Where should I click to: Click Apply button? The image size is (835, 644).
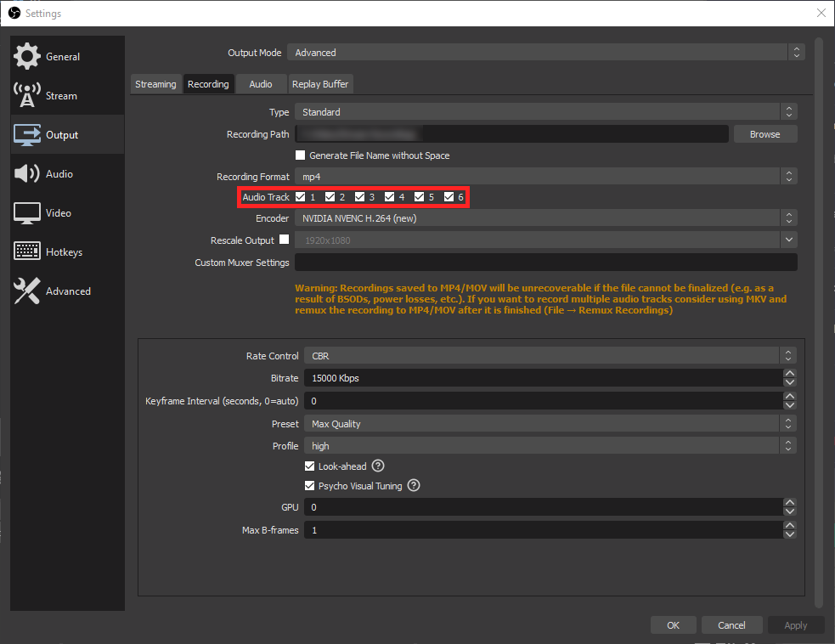tap(796, 625)
